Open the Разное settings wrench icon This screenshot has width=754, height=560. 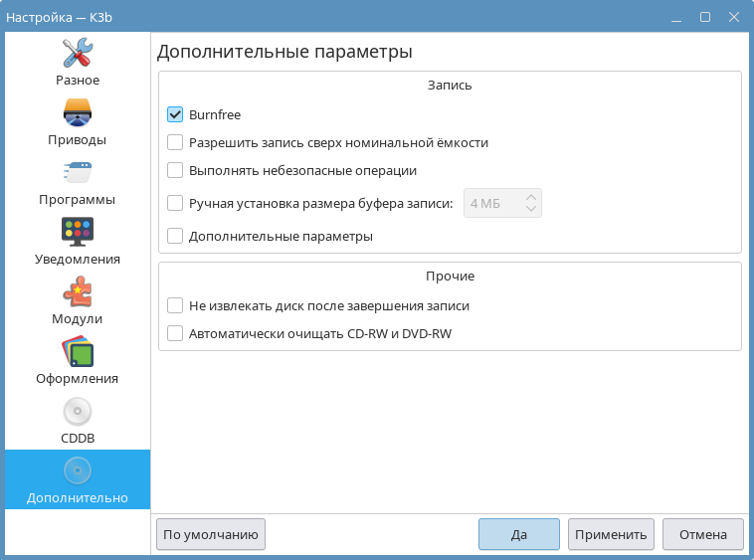77,53
